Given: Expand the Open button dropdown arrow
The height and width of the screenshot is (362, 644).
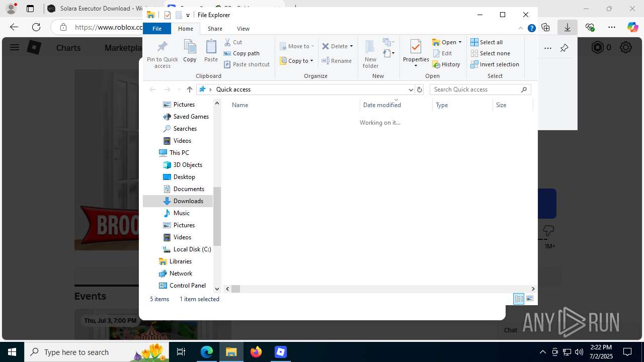Looking at the screenshot, I should (460, 42).
